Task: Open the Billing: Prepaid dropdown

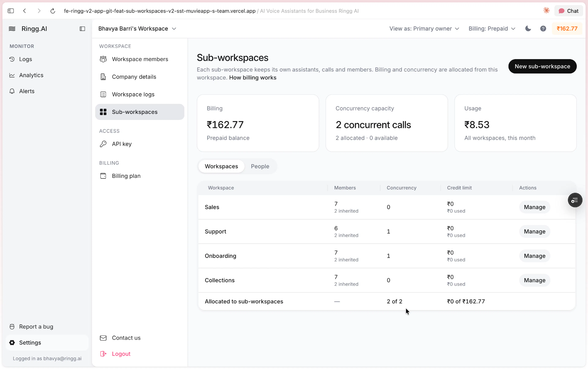Action: pos(492,29)
